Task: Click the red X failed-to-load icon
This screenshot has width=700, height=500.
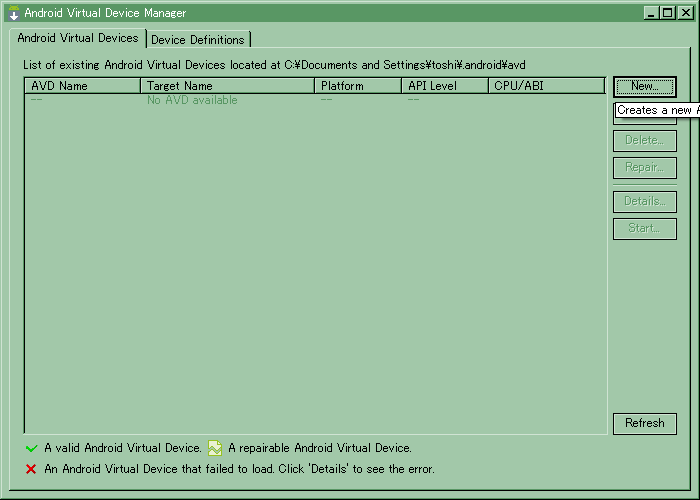Action: 31,469
